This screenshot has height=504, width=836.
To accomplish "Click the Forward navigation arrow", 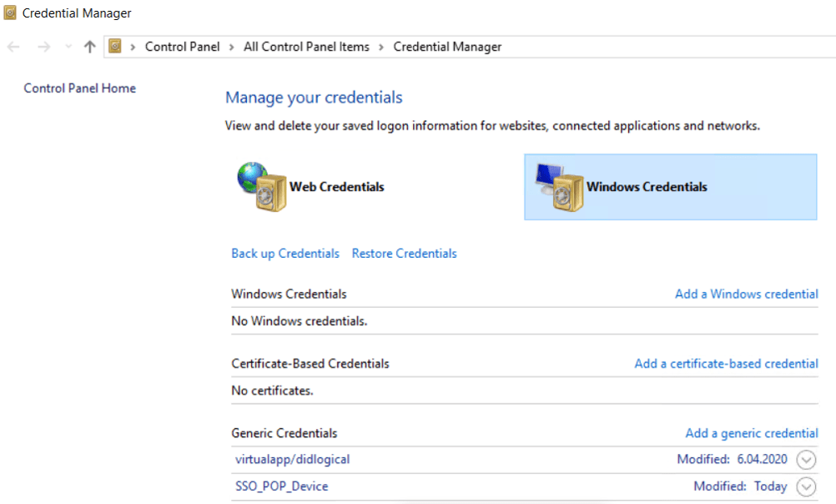I will pos(44,47).
